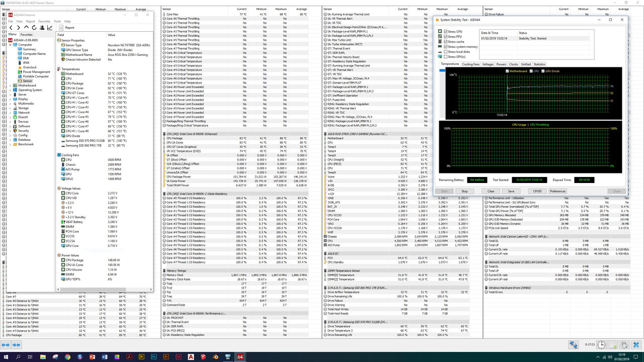Open the Tools menu in AIDA64
Screen dimensions: 644x362
click(x=57, y=21)
